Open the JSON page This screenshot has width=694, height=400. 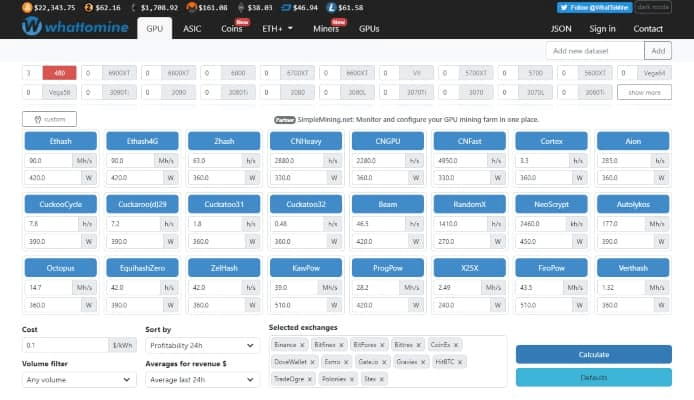click(x=561, y=29)
